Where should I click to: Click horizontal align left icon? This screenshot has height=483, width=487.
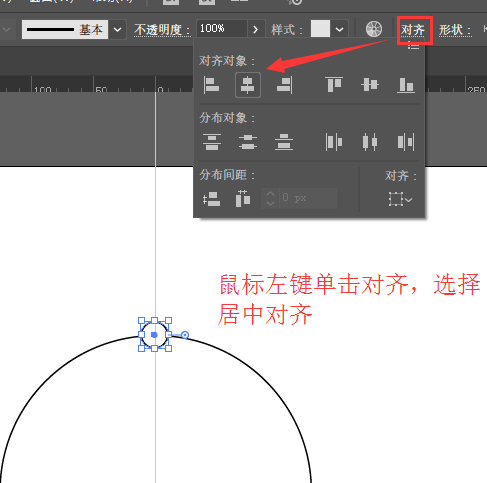pos(211,85)
